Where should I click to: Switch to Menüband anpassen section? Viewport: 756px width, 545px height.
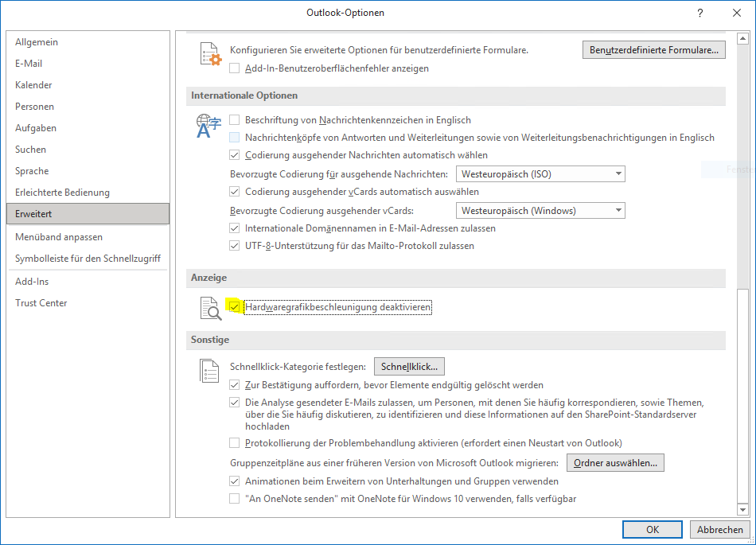click(59, 237)
